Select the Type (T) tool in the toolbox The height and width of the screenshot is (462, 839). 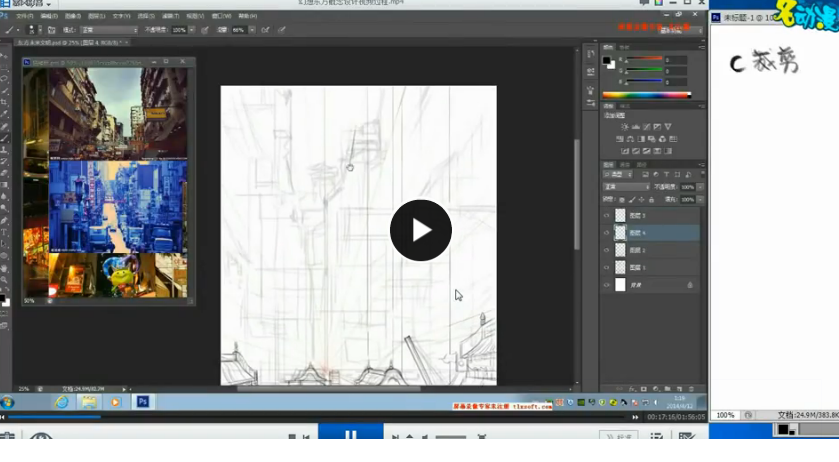(x=4, y=232)
